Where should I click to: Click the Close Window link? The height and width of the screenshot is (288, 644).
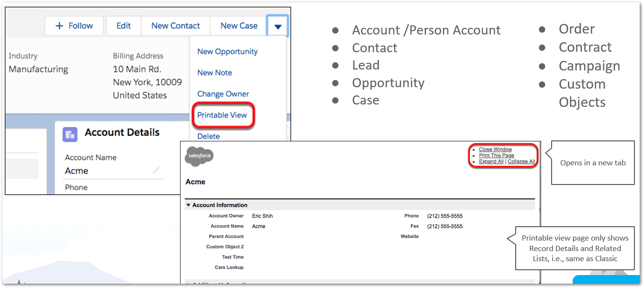pos(495,150)
